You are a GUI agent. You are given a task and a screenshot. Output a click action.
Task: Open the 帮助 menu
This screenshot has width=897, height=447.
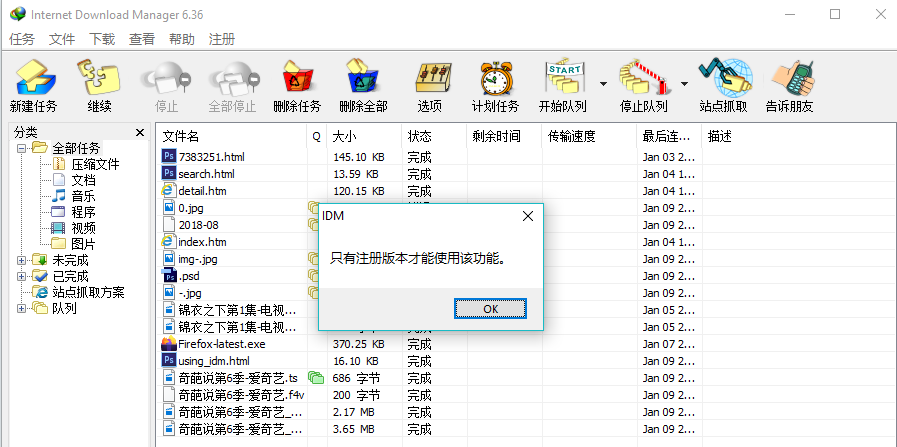(182, 39)
